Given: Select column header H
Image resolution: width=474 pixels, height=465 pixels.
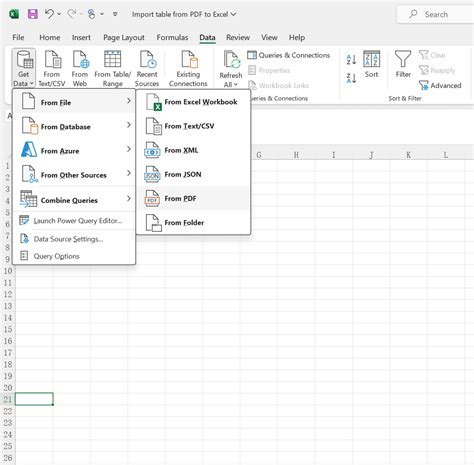Looking at the screenshot, I should (x=296, y=155).
